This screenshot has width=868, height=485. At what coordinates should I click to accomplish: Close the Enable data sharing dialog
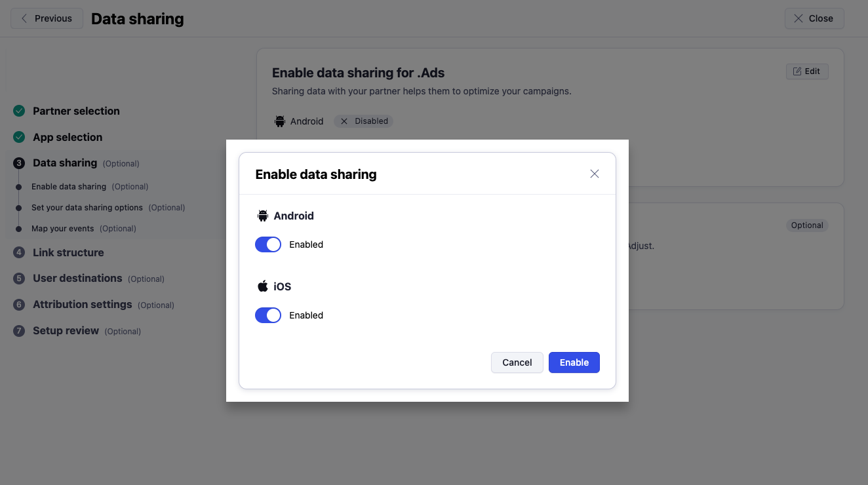point(595,174)
